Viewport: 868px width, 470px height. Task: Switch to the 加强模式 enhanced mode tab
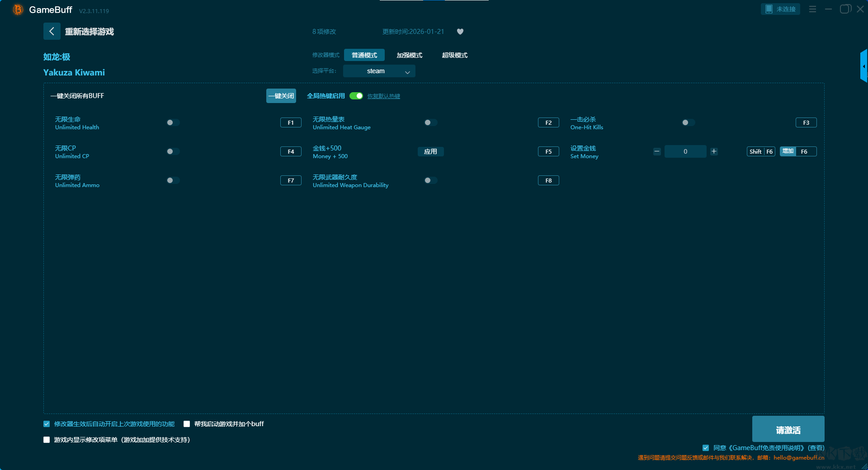(409, 55)
